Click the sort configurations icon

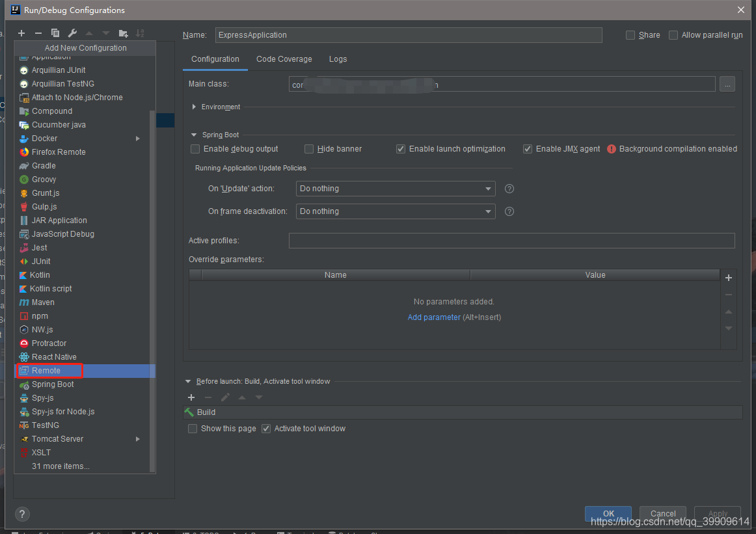point(139,33)
